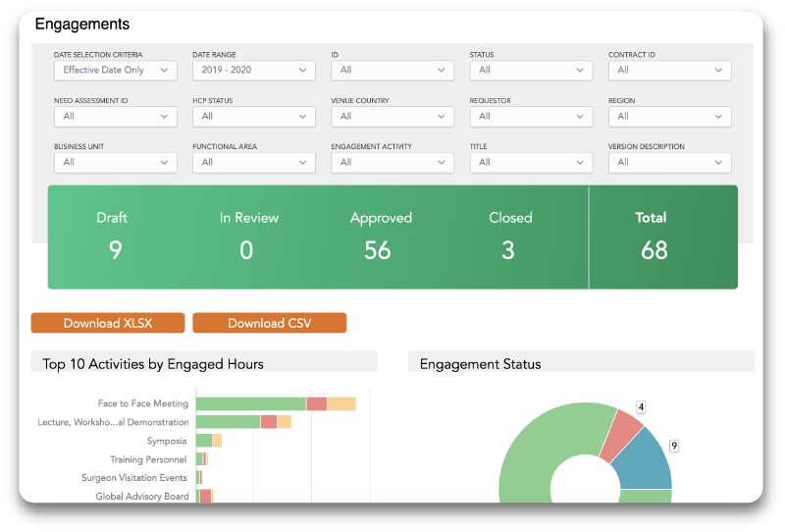Click the Training Personnel chart label
The width and height of the screenshot is (785, 532).
[x=148, y=459]
